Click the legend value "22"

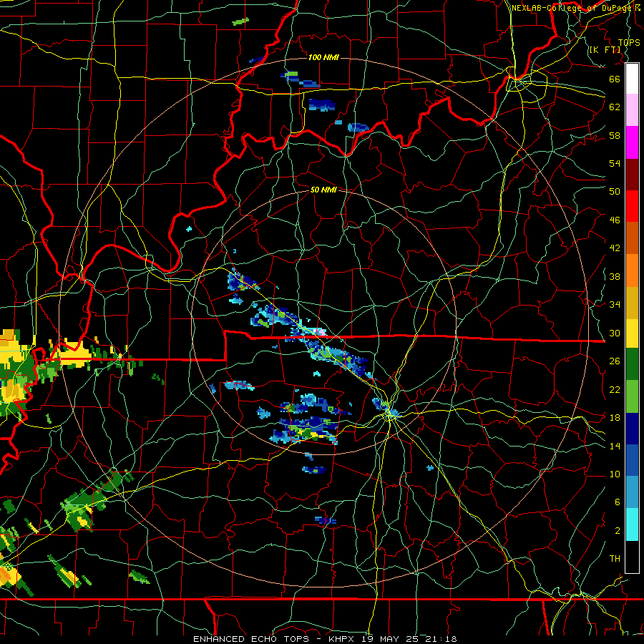(615, 389)
